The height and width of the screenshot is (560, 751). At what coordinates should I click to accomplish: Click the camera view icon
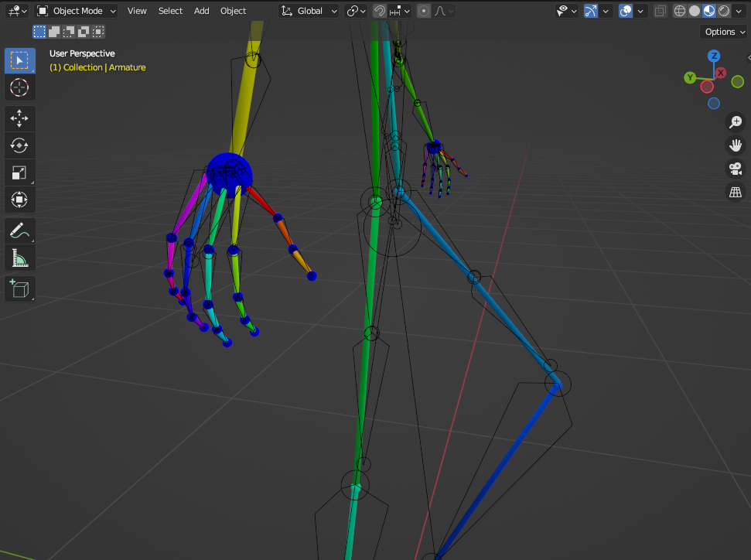click(735, 169)
